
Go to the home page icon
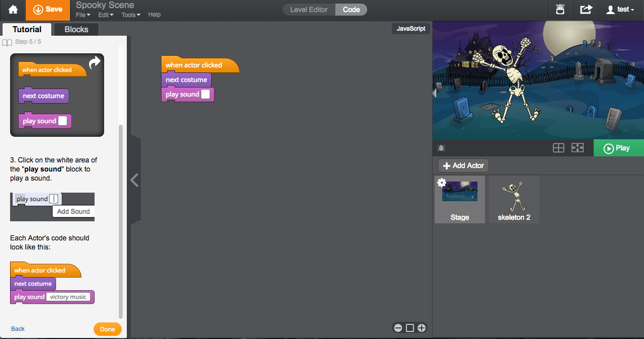pyautogui.click(x=13, y=10)
